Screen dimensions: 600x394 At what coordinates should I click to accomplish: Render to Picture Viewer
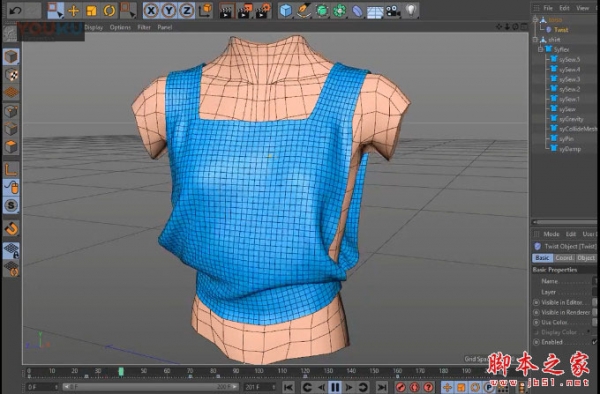245,11
